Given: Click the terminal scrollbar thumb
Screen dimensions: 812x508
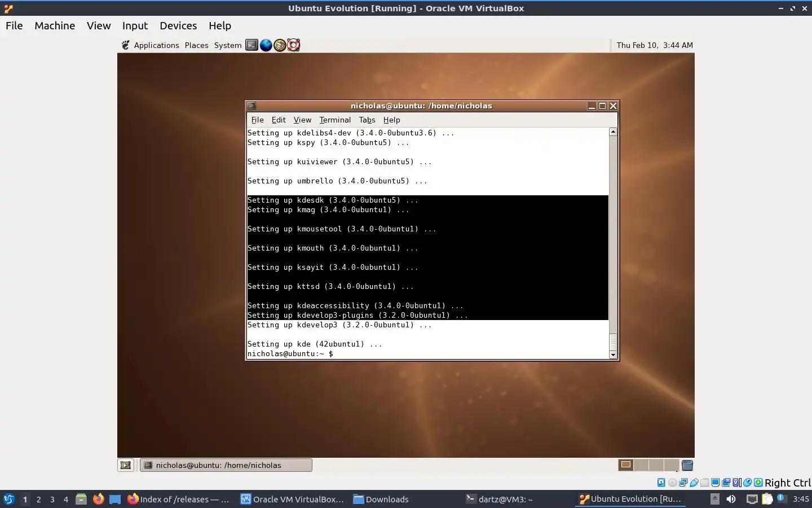Looking at the screenshot, I should point(613,342).
